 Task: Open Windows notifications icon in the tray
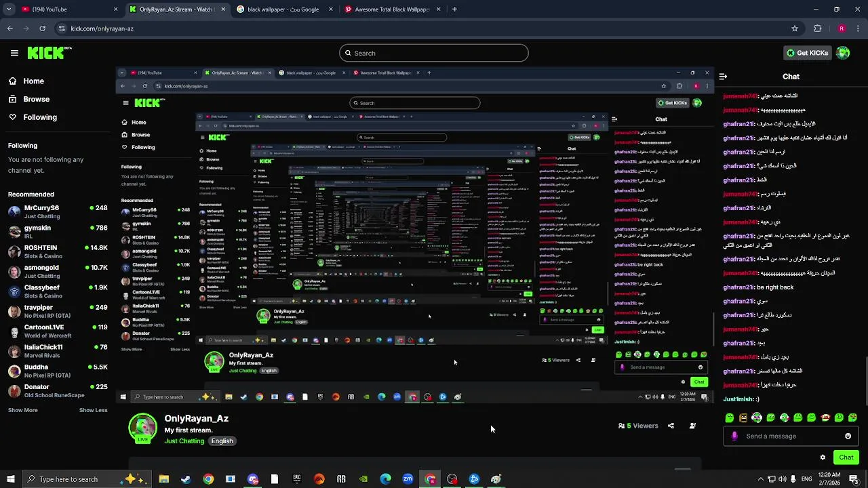pos(854,479)
